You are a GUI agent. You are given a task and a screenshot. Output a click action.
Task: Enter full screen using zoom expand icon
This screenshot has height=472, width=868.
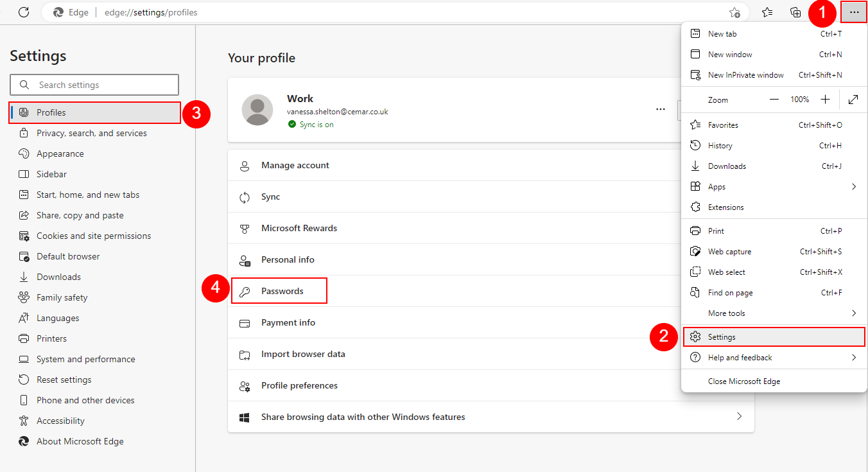(x=853, y=100)
